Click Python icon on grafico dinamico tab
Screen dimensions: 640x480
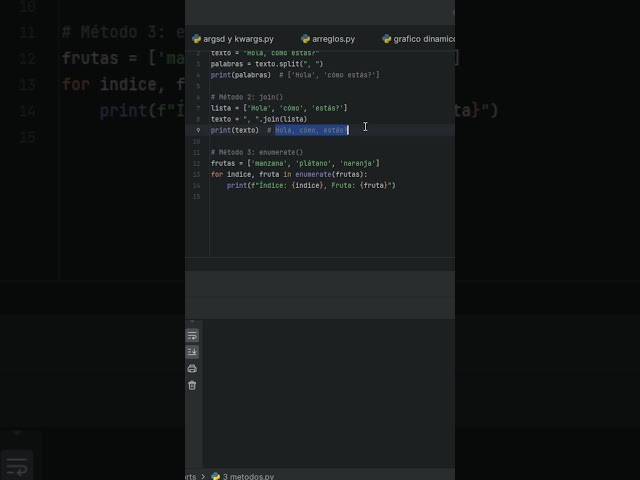pos(387,39)
